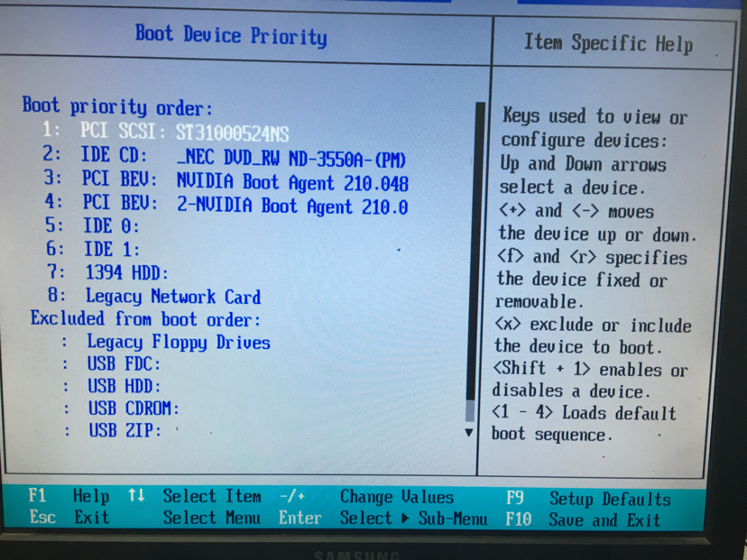Viewport: 747px width, 560px height.
Task: Click F10 Save and Exit in footer
Action: pyautogui.click(x=583, y=519)
